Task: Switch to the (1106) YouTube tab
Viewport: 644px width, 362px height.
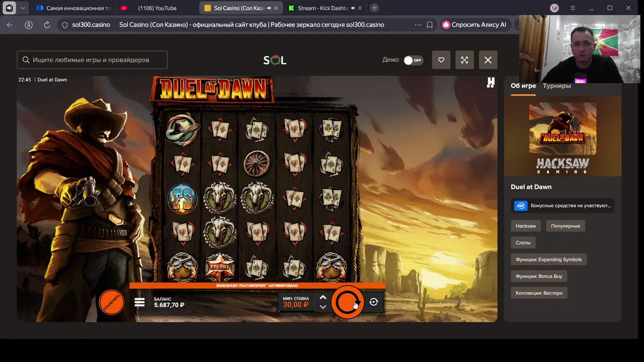Action: pos(157,8)
